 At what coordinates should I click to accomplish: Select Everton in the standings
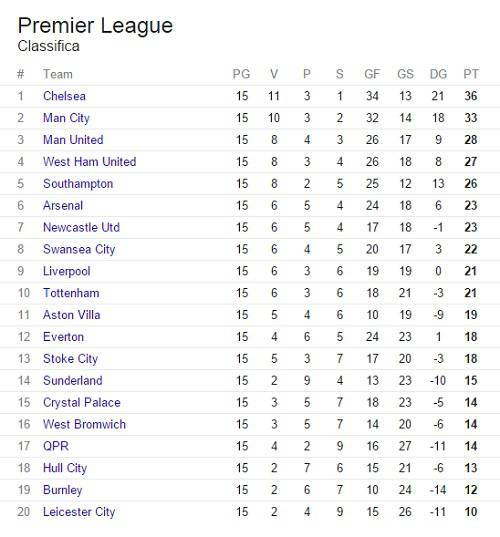coord(64,337)
